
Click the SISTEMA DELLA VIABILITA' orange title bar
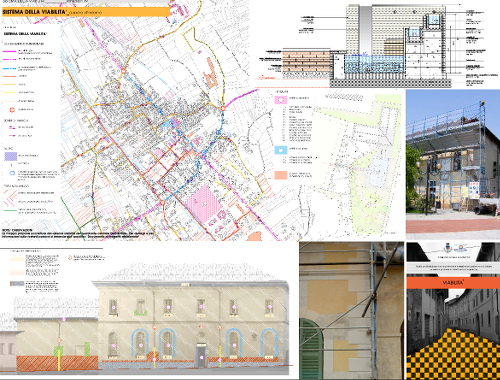[86, 12]
